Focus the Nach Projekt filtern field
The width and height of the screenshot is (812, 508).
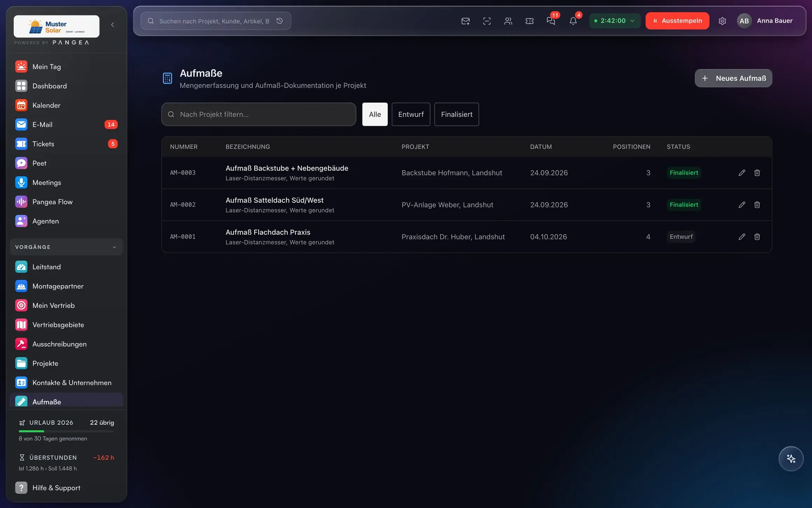259,114
